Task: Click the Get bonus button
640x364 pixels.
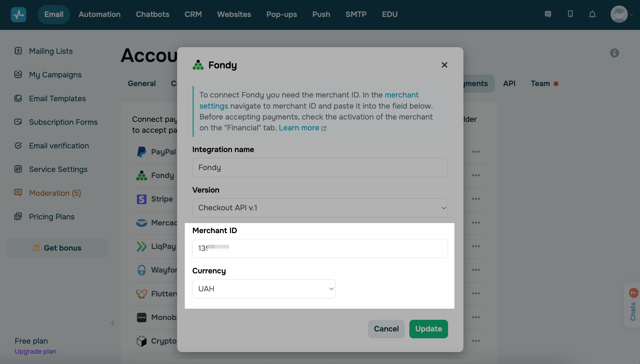Action: [x=58, y=248]
